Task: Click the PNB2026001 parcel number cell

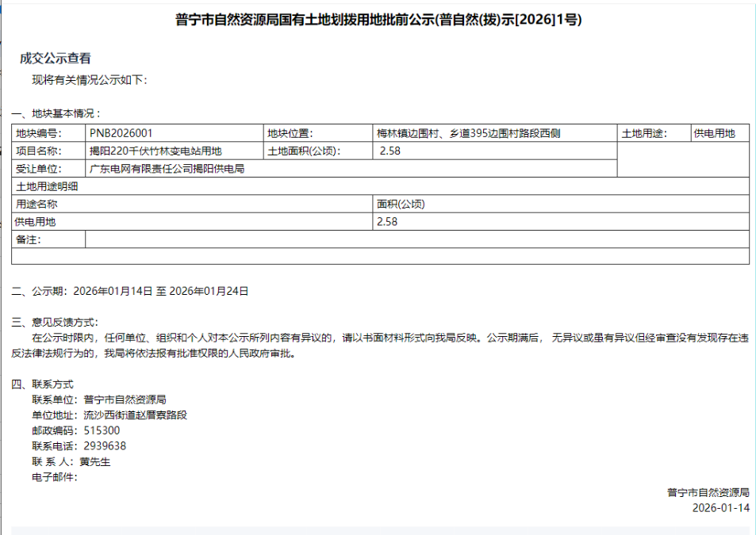Action: tap(121, 133)
